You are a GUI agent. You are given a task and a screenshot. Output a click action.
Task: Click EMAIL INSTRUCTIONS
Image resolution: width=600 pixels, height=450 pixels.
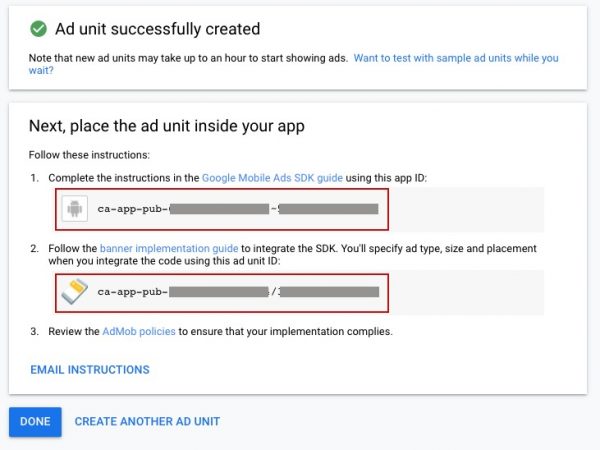pos(90,370)
